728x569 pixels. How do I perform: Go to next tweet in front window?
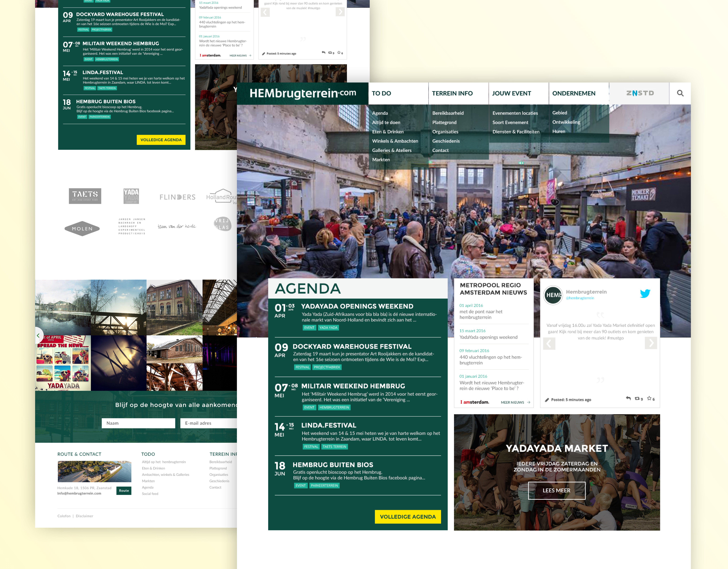(x=651, y=343)
